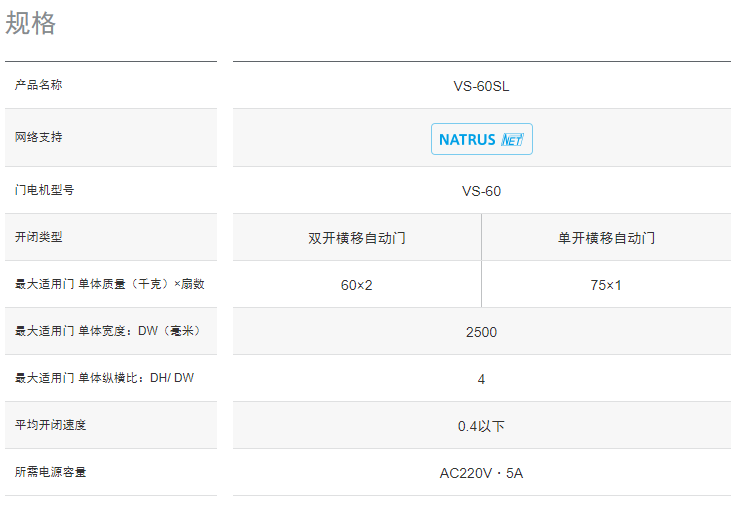This screenshot has height=505, width=743.
Task: Click the 产品名称 row label
Action: pyautogui.click(x=39, y=86)
